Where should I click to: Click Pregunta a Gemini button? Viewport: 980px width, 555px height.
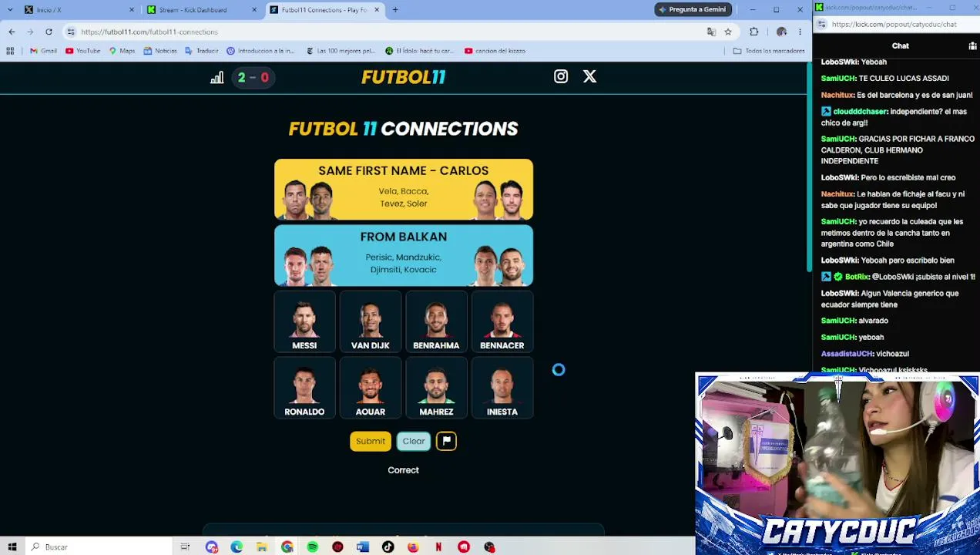tap(691, 9)
